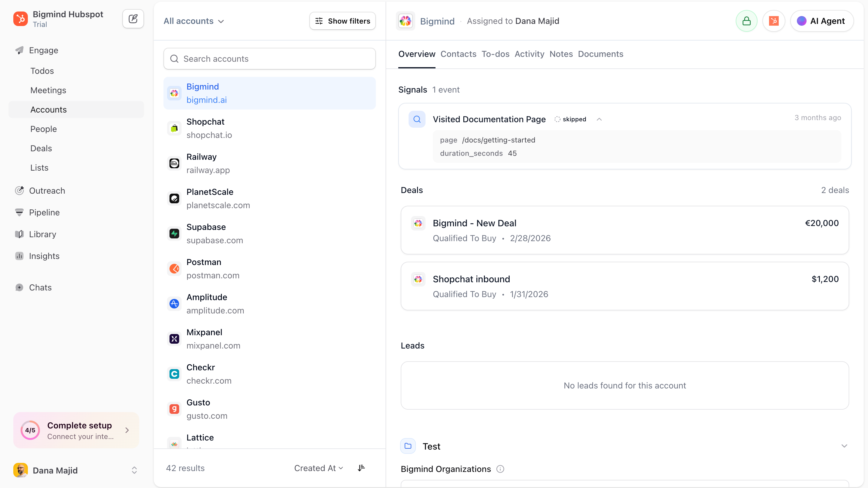The height and width of the screenshot is (488, 868).
Task: Click the Engage rocket icon
Action: (20, 50)
